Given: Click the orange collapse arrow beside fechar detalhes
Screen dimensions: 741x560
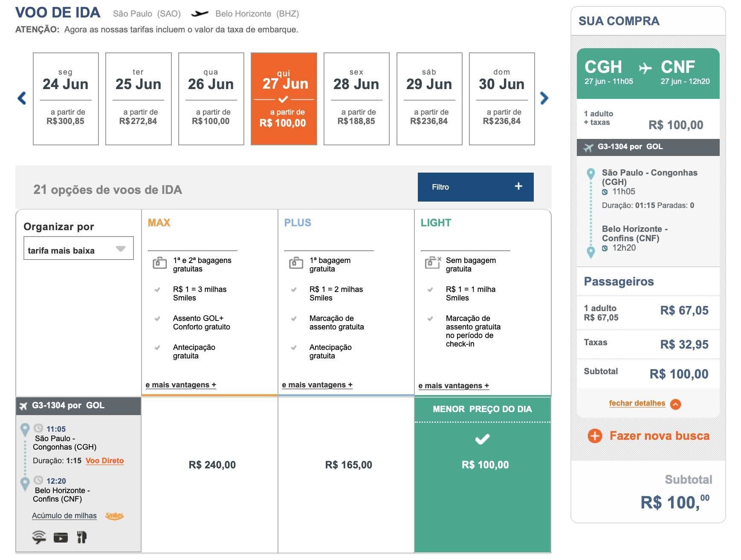Looking at the screenshot, I should [x=675, y=404].
